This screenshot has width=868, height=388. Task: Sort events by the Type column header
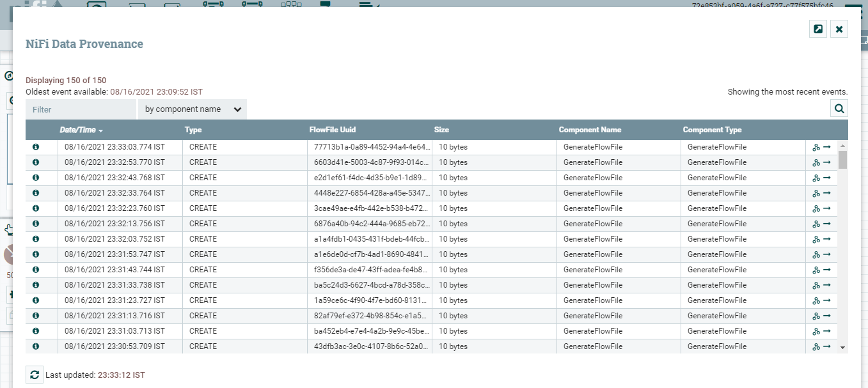(193, 130)
